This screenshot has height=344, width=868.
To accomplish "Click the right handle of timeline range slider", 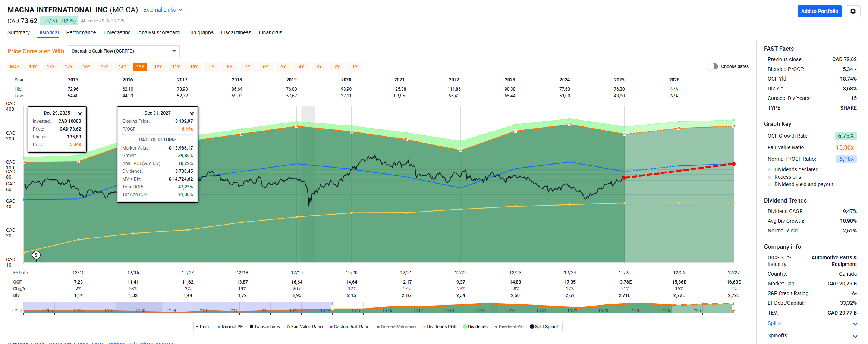I will tap(733, 308).
